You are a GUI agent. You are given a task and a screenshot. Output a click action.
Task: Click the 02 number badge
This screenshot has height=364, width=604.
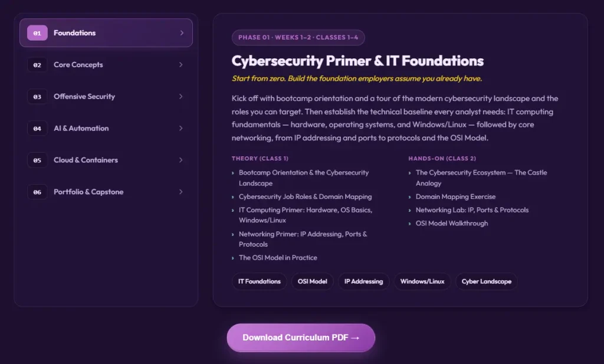click(37, 65)
